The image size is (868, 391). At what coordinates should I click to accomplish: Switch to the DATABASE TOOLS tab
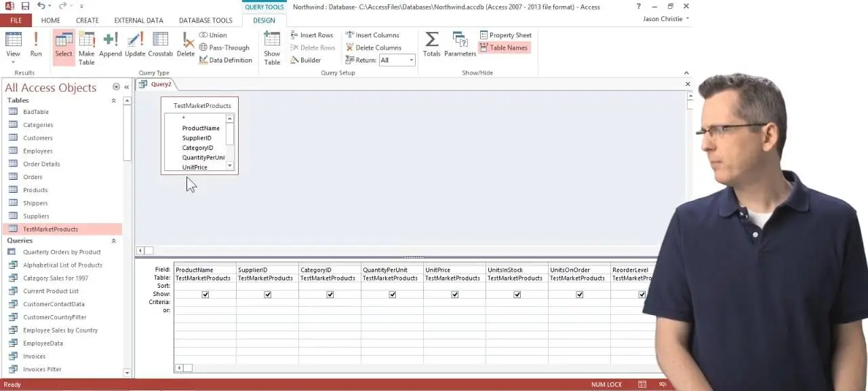coord(205,20)
